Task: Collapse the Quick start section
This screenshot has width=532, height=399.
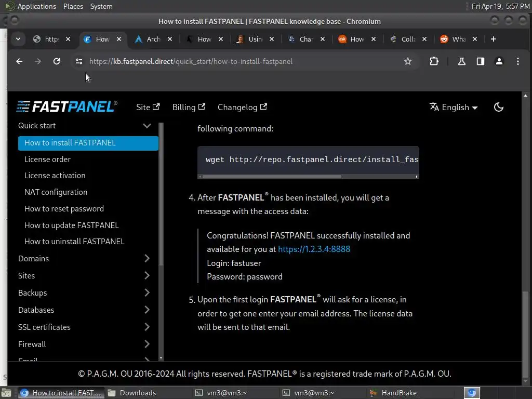Action: click(147, 126)
